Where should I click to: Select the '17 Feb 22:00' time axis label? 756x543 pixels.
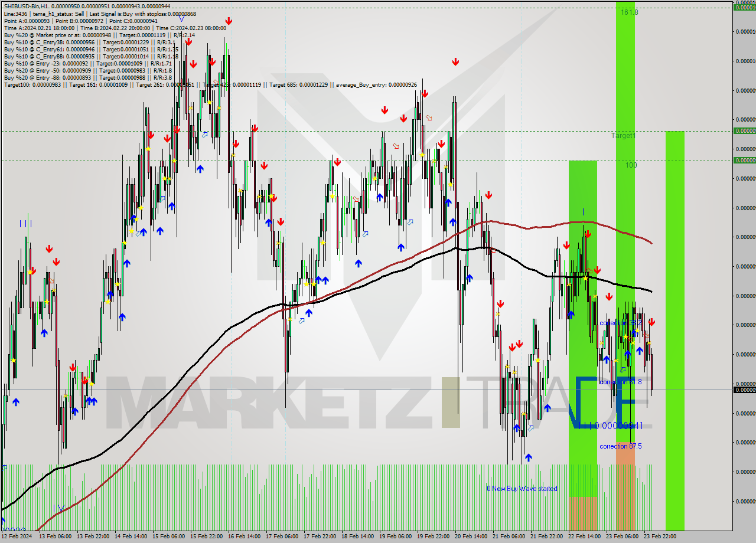coord(320,536)
